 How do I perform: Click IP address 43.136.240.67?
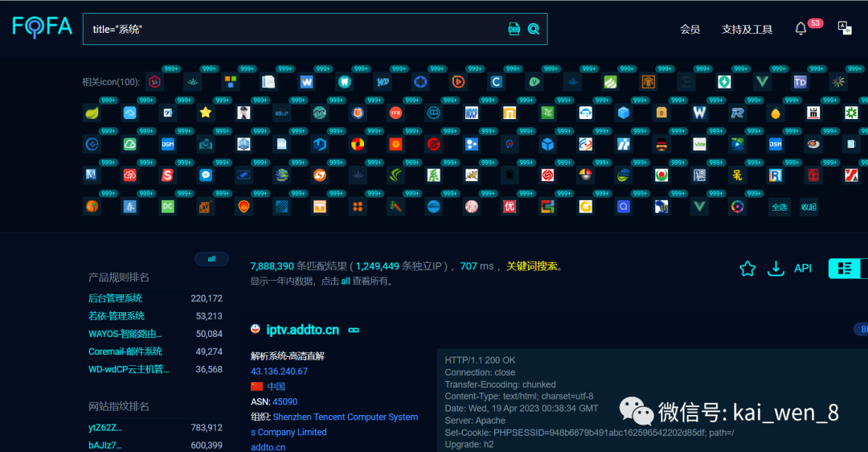pos(279,372)
